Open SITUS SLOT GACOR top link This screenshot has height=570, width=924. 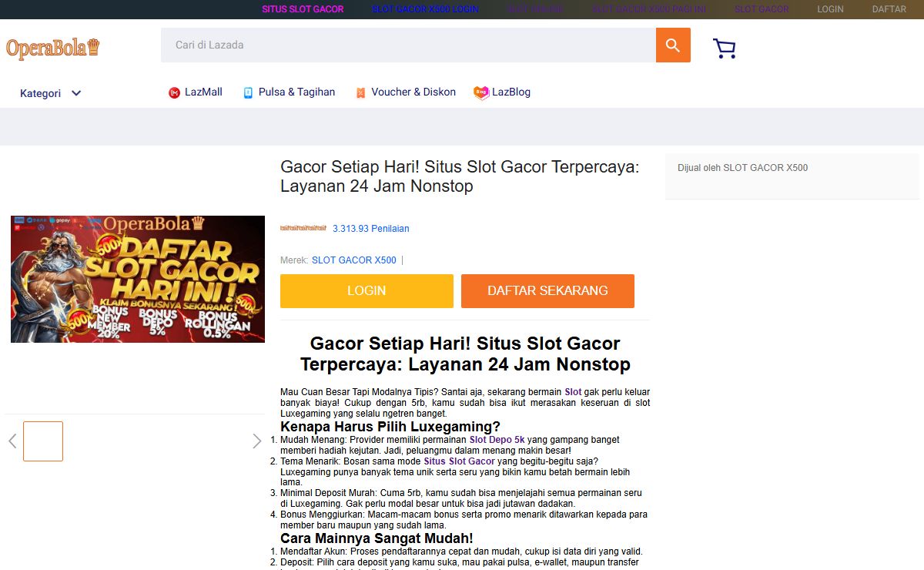[303, 9]
